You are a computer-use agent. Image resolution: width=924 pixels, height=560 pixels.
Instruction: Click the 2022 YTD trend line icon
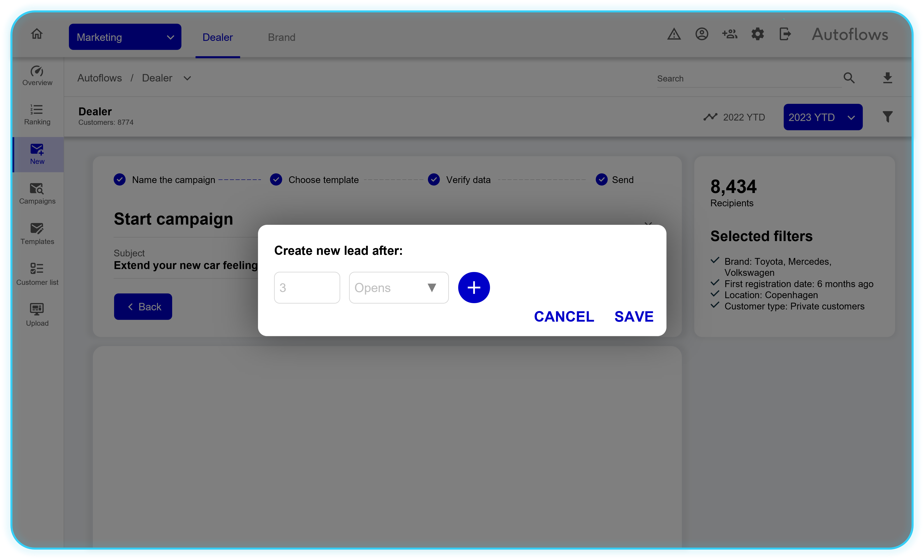point(710,117)
